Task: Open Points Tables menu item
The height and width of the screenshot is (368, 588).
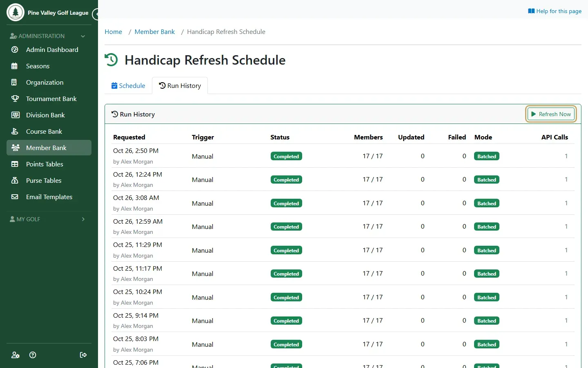Action: tap(49, 164)
